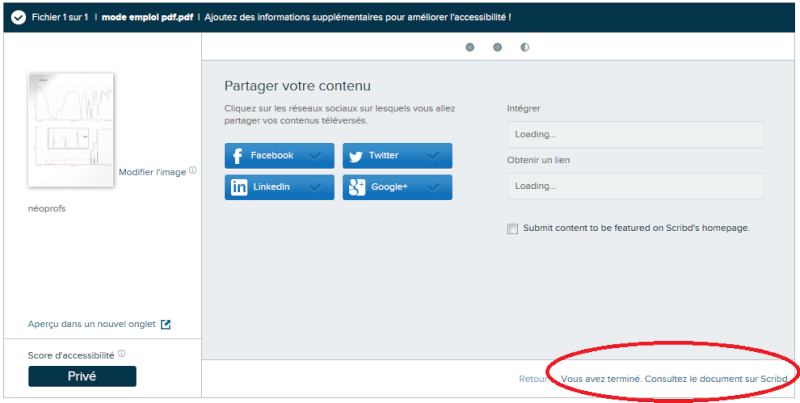
Task: Click the checkmark icon before Fichier 1 sur 1
Action: (x=18, y=17)
